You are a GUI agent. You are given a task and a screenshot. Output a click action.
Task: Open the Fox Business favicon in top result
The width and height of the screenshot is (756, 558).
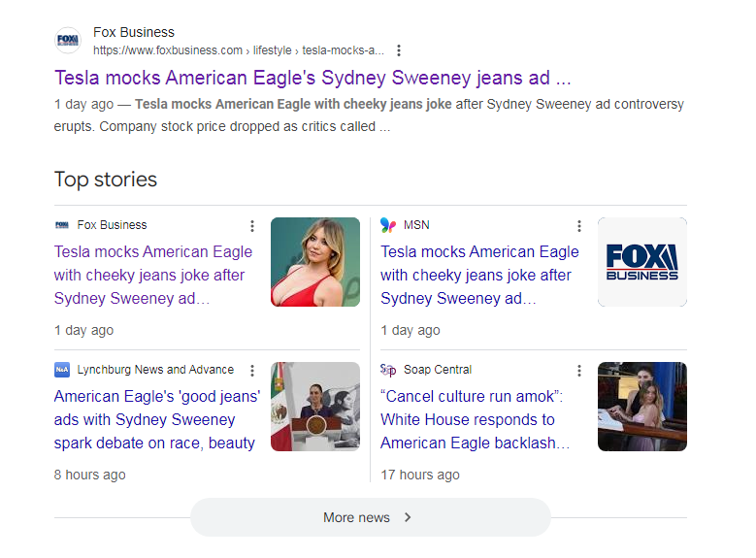click(x=68, y=40)
